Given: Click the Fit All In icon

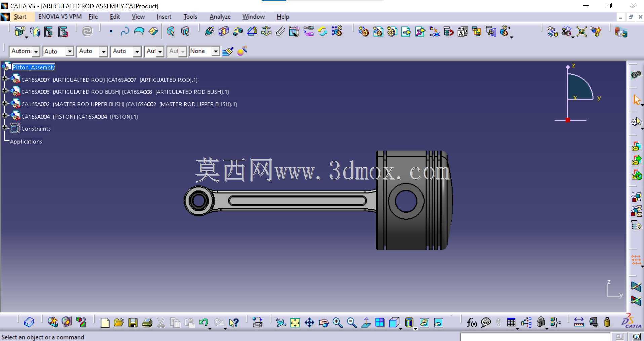Looking at the screenshot, I should 295,323.
